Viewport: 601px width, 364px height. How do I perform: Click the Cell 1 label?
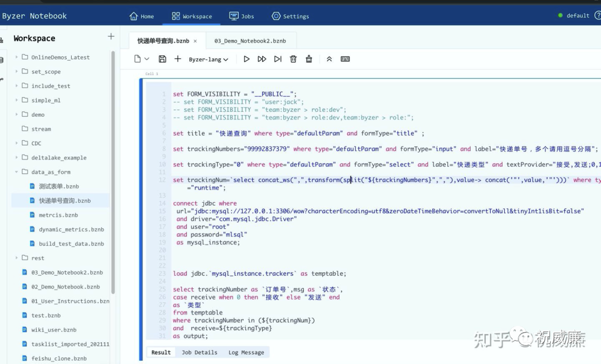click(x=151, y=73)
